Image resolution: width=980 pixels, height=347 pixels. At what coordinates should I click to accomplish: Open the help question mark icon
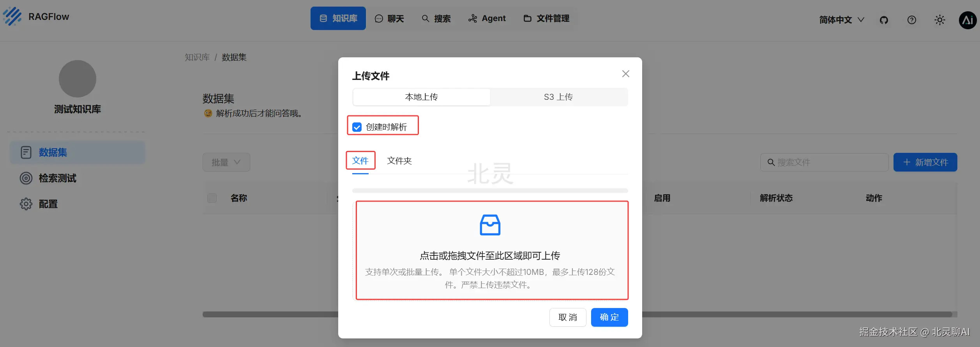tap(912, 20)
